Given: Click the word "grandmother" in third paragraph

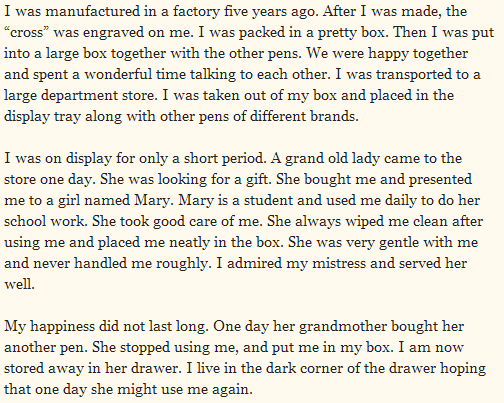Looking at the screenshot, I should click(343, 327).
